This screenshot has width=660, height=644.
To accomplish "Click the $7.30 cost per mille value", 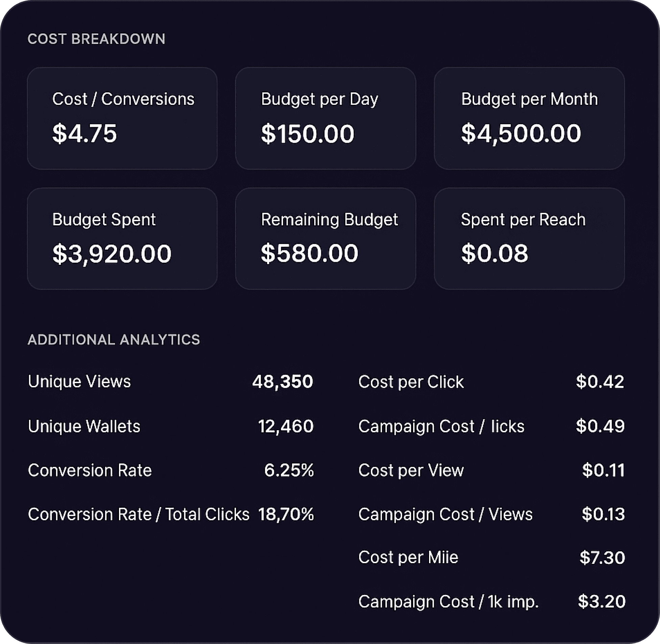I will pyautogui.click(x=602, y=558).
